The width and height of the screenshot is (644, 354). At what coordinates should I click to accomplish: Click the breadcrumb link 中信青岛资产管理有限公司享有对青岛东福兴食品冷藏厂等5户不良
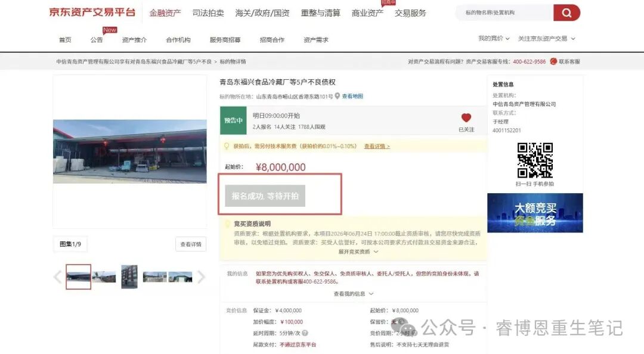[x=134, y=61]
